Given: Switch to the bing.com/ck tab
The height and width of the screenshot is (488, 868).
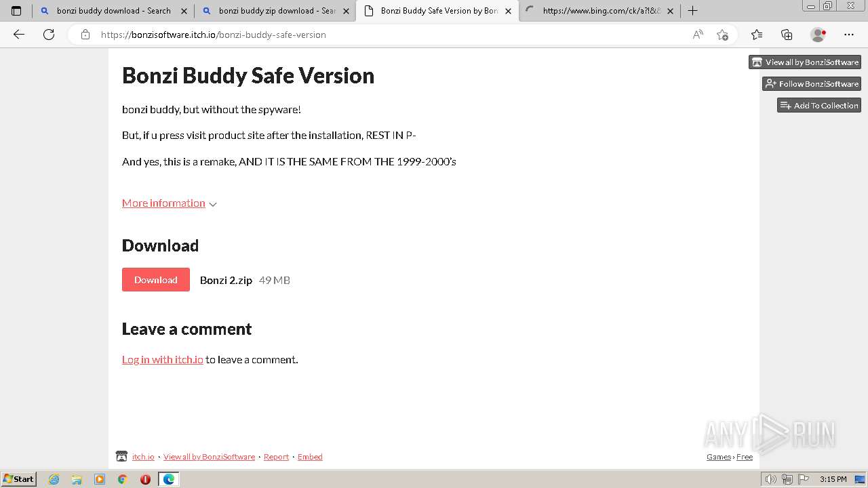Looking at the screenshot, I should pyautogui.click(x=599, y=11).
